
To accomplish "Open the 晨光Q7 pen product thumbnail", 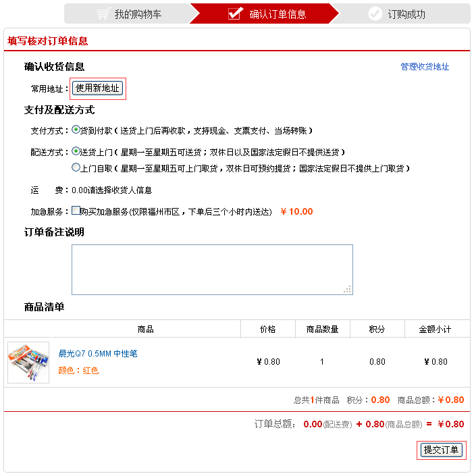I will tap(28, 363).
